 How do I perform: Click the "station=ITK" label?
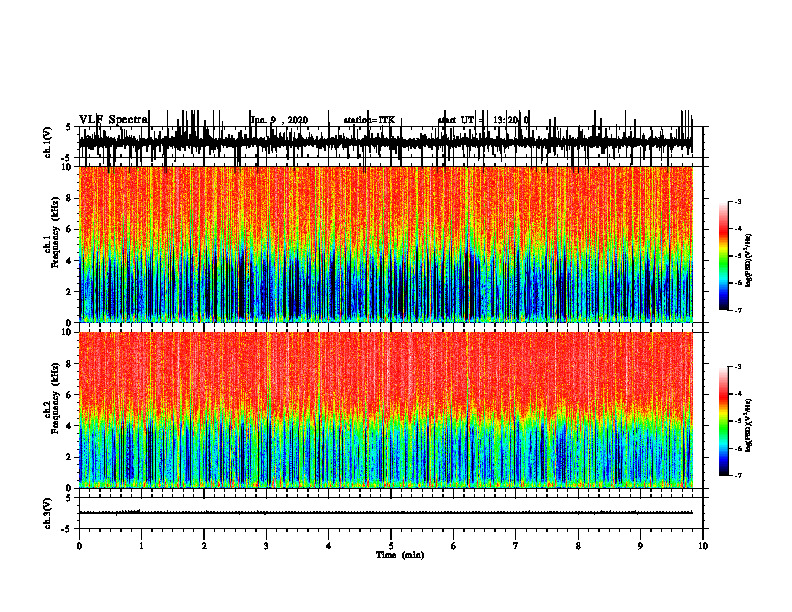click(x=369, y=120)
